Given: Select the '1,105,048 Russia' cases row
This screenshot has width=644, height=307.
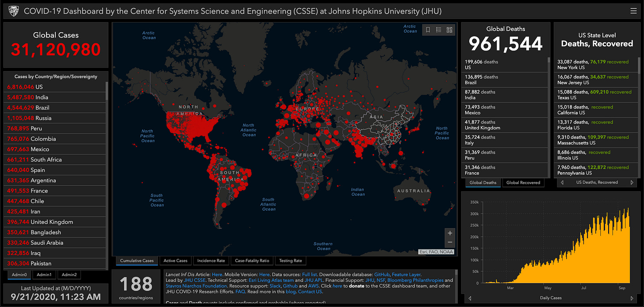Looking at the screenshot, I should 55,118.
